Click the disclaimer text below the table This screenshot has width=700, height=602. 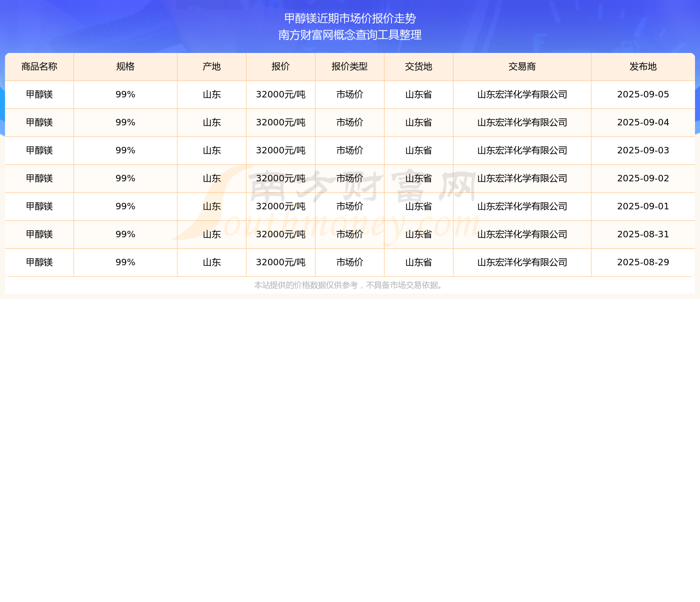349,285
